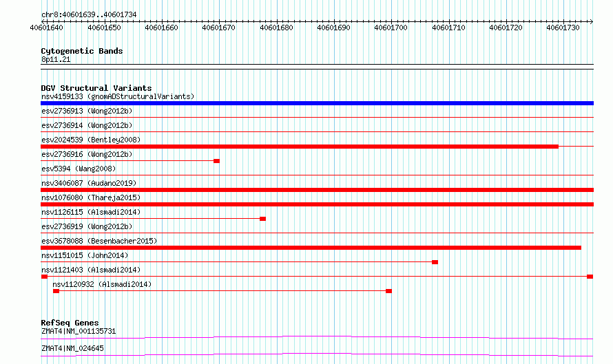Open variant nsv1151015 (John2014) label
Image resolution: width=613 pixels, height=364 pixels.
(x=85, y=255)
